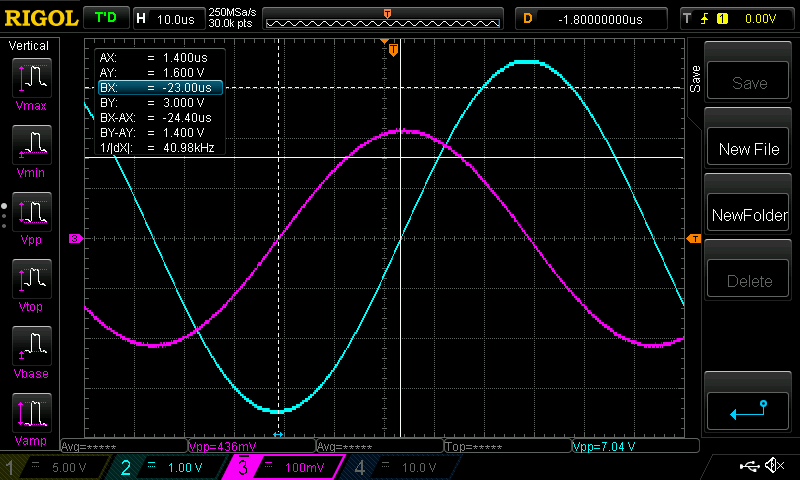The height and width of the screenshot is (480, 800).
Task: Collapse the Save side menu tab
Action: 694,75
